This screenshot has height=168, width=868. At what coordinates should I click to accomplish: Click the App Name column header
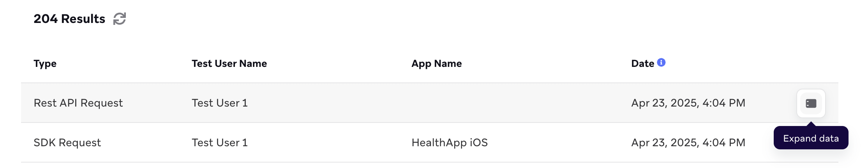pyautogui.click(x=436, y=63)
